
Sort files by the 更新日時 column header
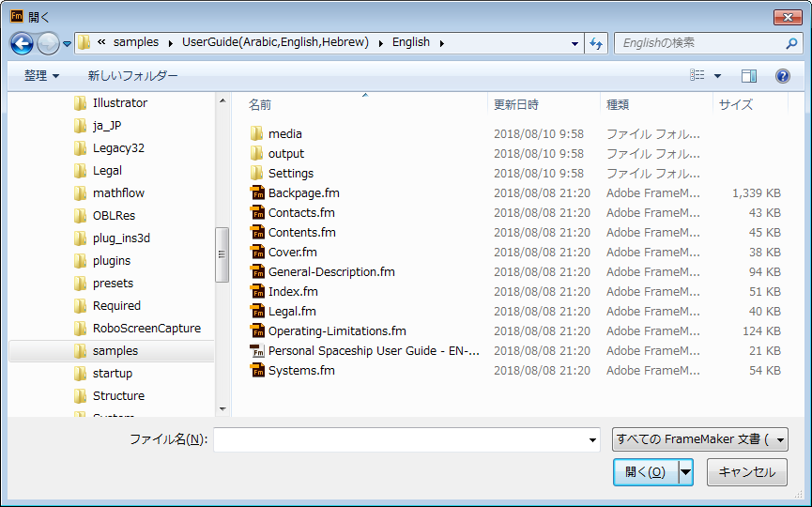coord(516,105)
